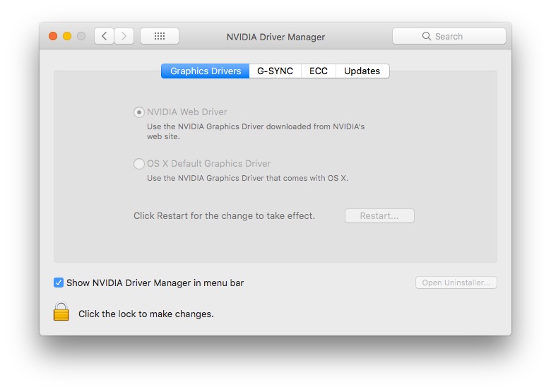This screenshot has width=551, height=392.
Task: Click 'Use the NVIDIA Graphics Driver that comes with OS X.' text
Action: click(247, 178)
